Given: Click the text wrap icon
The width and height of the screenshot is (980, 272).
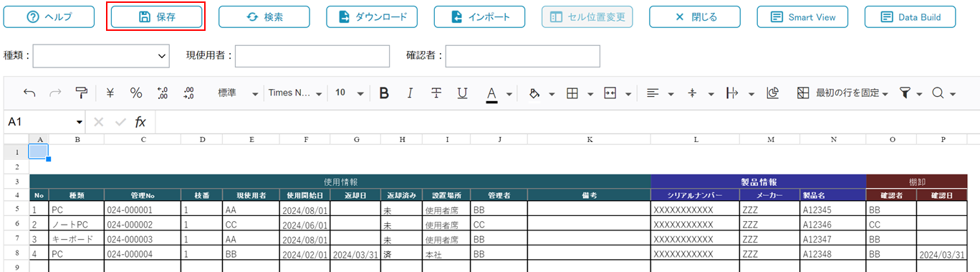Looking at the screenshot, I should click(732, 93).
